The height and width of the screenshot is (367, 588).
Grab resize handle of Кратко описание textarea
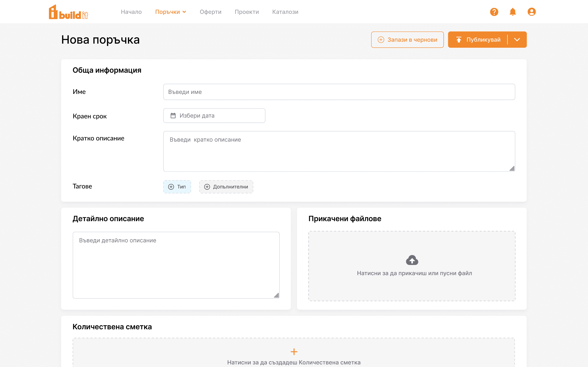coord(512,168)
